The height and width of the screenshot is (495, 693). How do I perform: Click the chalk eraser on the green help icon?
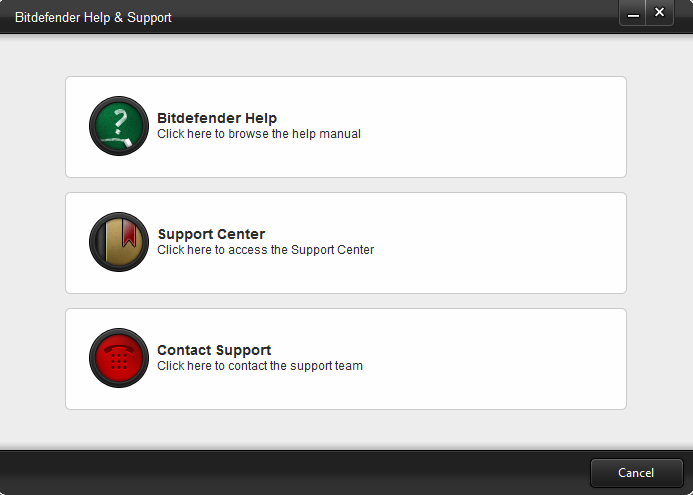pyautogui.click(x=127, y=143)
